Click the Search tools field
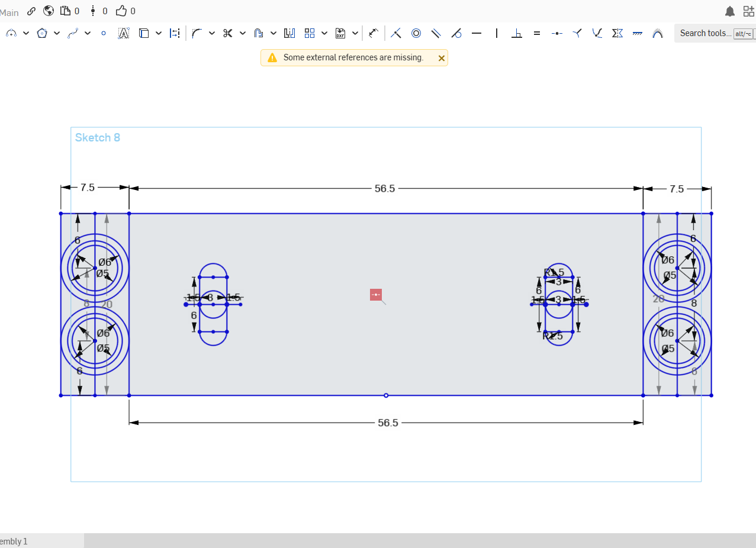Image resolution: width=756 pixels, height=548 pixels. pos(715,33)
